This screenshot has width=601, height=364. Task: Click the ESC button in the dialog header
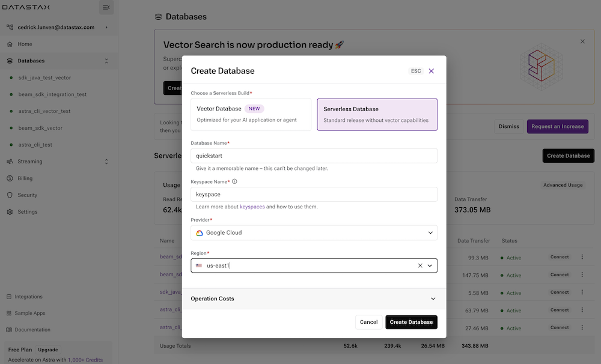[x=416, y=71]
